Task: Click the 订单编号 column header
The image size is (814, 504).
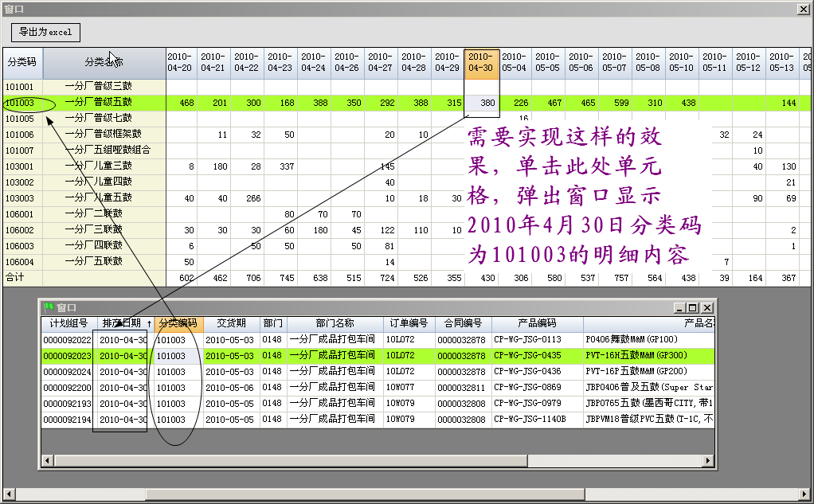Action: 409,323
